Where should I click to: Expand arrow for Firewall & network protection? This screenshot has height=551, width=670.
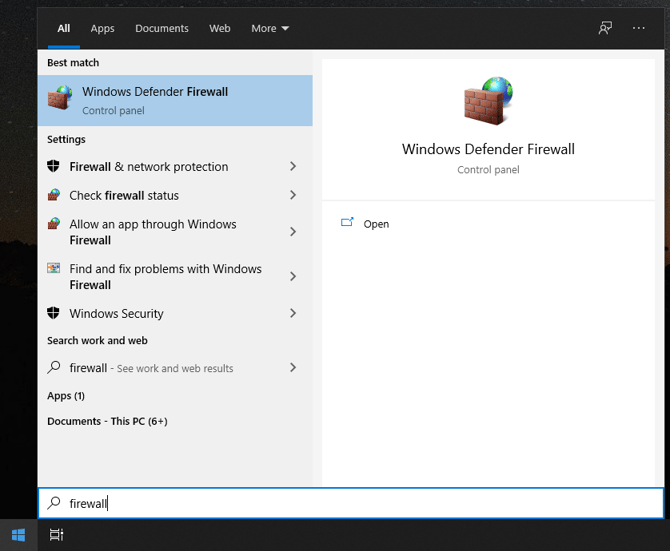[x=293, y=167]
